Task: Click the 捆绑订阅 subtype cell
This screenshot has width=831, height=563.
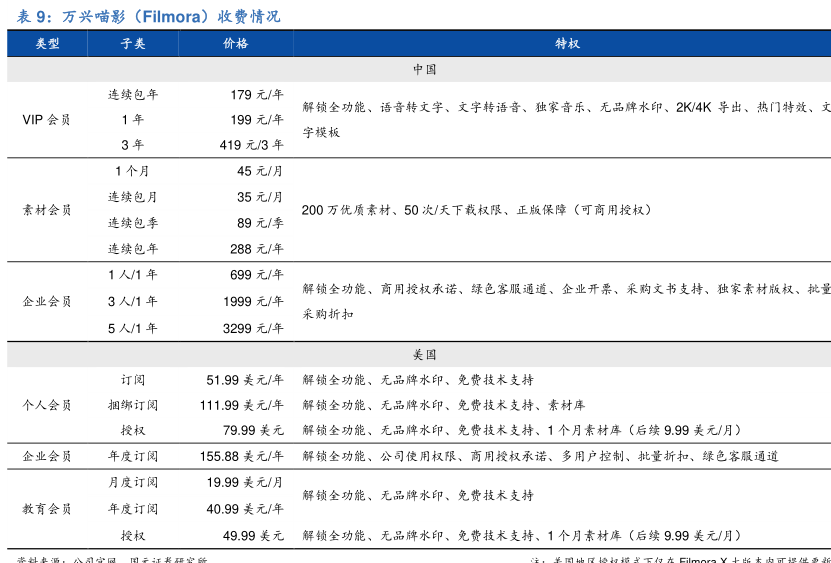Action: coord(133,405)
